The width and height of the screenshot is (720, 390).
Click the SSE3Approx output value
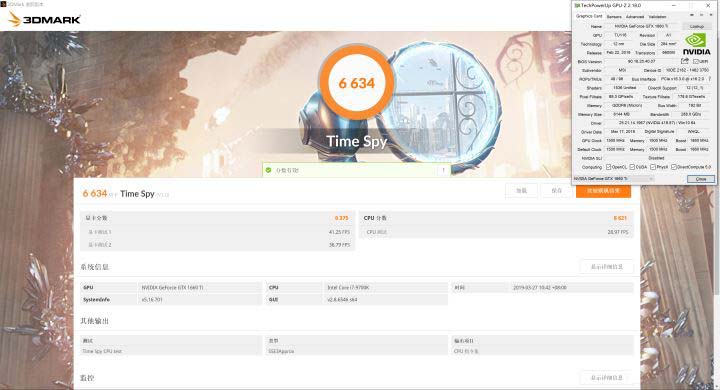coord(281,351)
